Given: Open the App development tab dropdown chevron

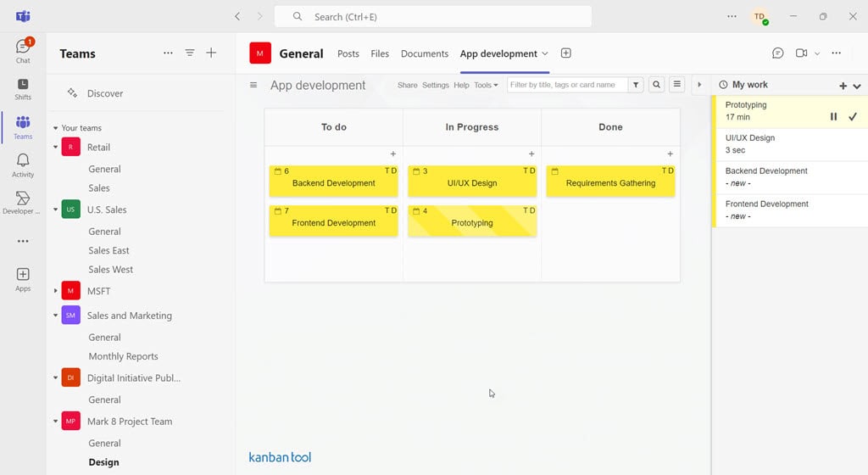Looking at the screenshot, I should (x=545, y=53).
